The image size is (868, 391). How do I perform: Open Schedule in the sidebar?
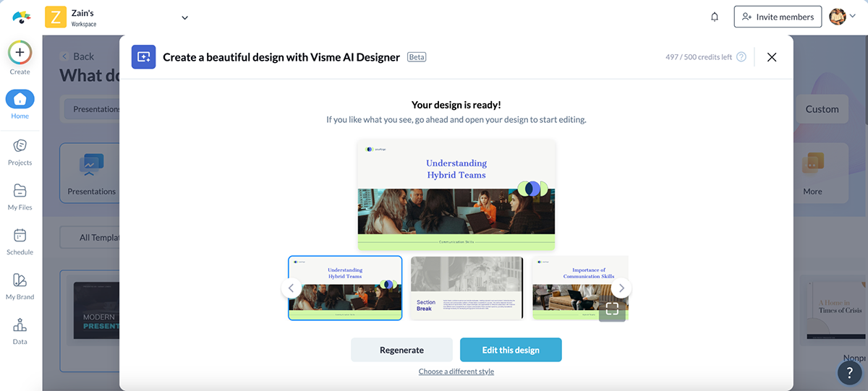[20, 241]
